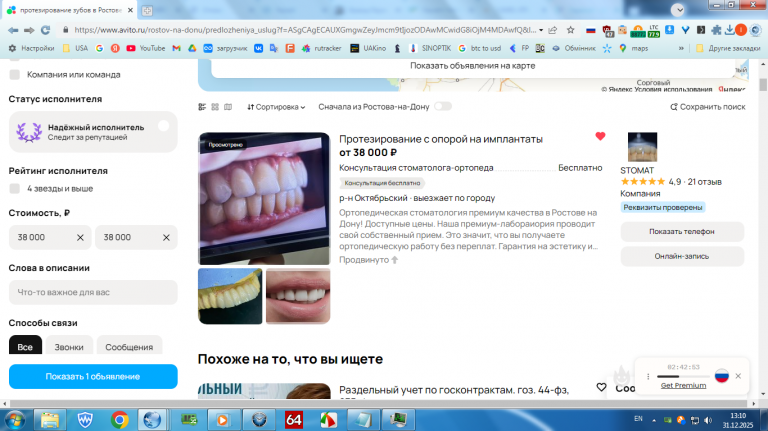Open the Google Drive bookmark icon
The width and height of the screenshot is (768, 431).
[x=192, y=48]
